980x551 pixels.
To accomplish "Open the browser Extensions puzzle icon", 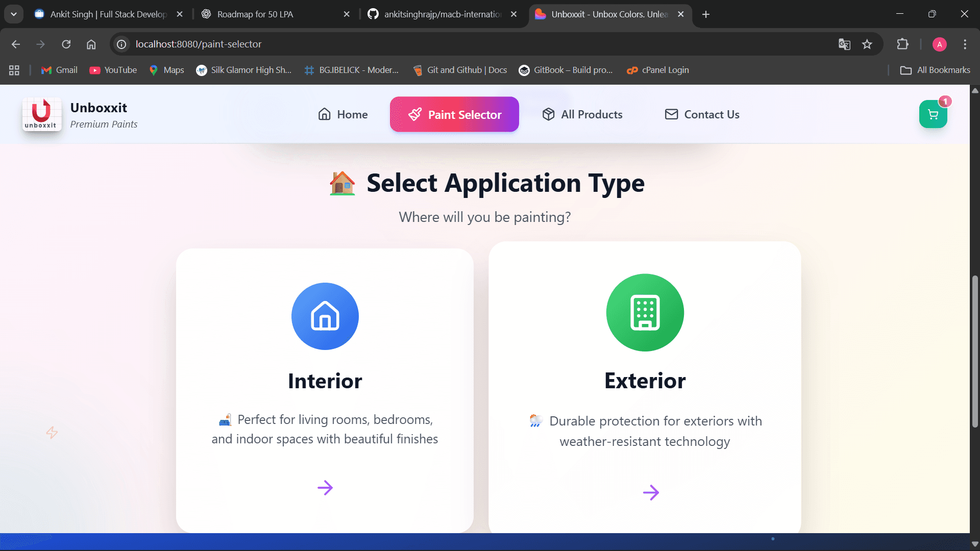I will coord(902,44).
